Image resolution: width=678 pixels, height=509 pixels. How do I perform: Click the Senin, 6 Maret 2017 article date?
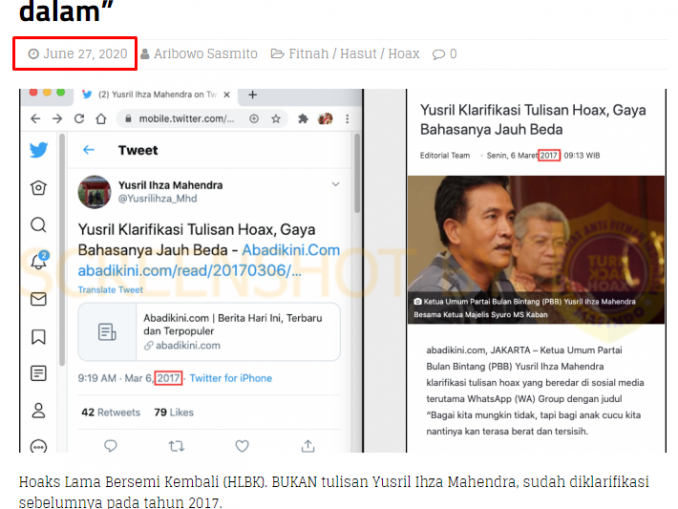click(543, 156)
